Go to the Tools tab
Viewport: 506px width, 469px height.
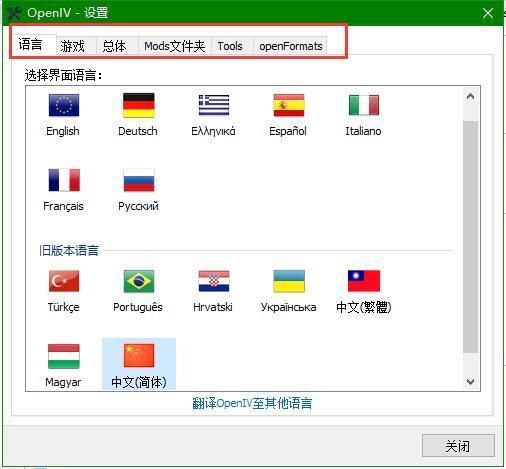coord(232,46)
